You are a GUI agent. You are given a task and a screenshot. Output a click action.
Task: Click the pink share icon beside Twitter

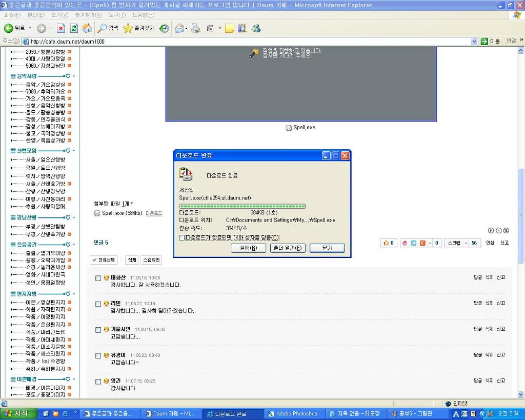405,243
